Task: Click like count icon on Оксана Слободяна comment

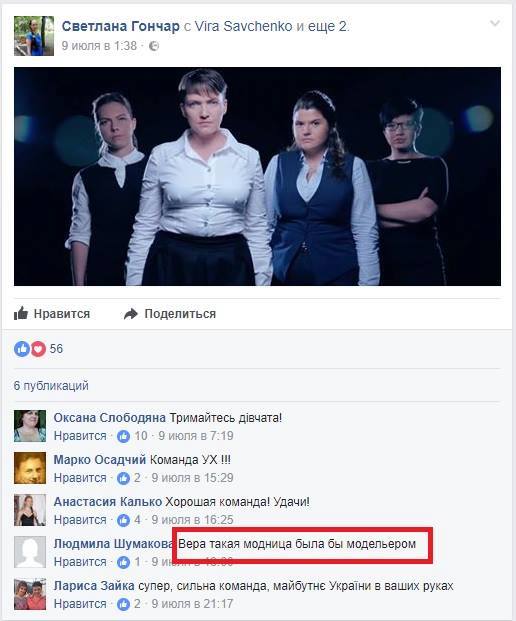Action: 124,436
